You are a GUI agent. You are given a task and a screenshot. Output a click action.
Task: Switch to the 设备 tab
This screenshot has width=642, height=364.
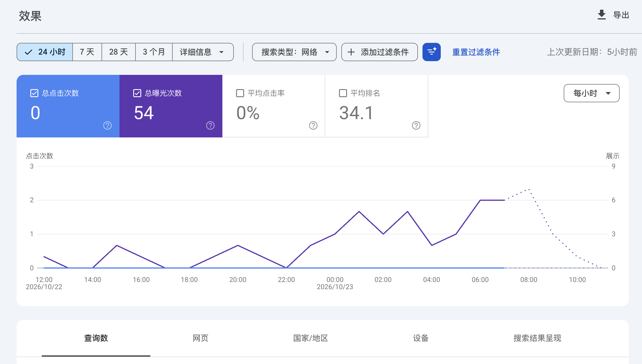(420, 338)
